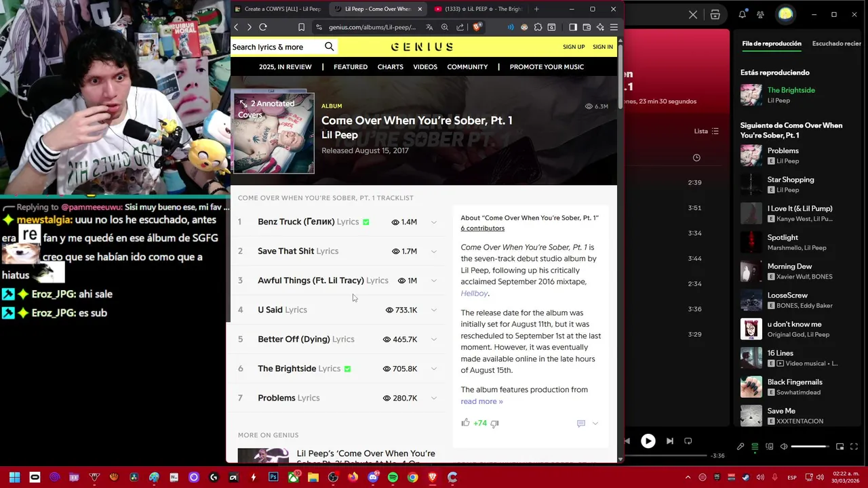Bookmark this page via bookmark icon
This screenshot has width=868, height=488.
click(301, 27)
